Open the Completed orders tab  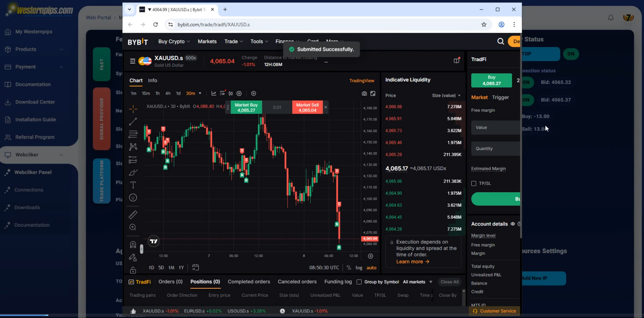[x=249, y=282]
